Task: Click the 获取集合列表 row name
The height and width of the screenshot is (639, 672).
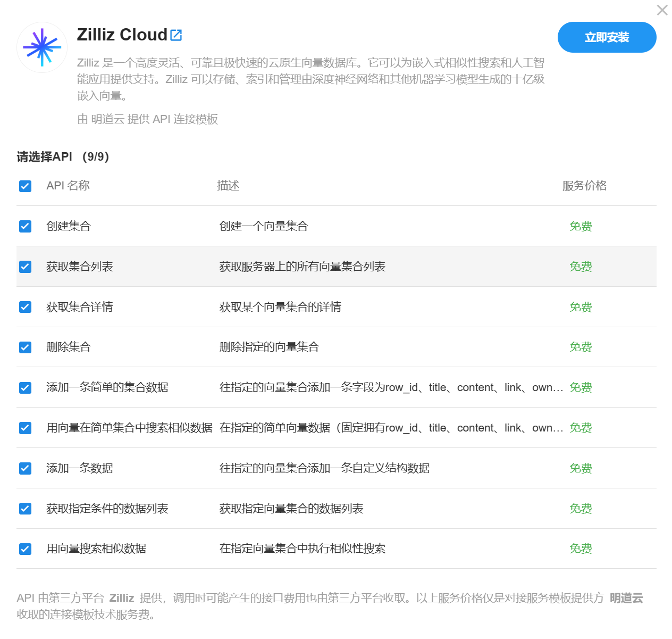Action: pyautogui.click(x=80, y=267)
